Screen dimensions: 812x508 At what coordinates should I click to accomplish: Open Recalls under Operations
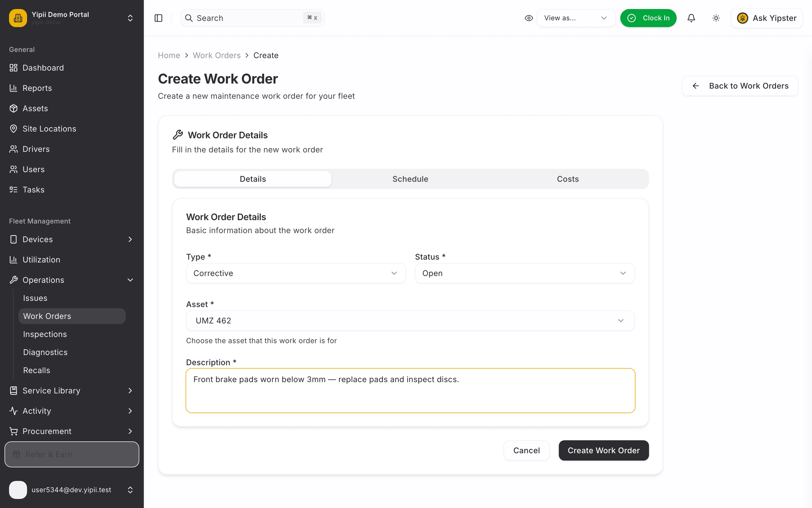point(72,370)
